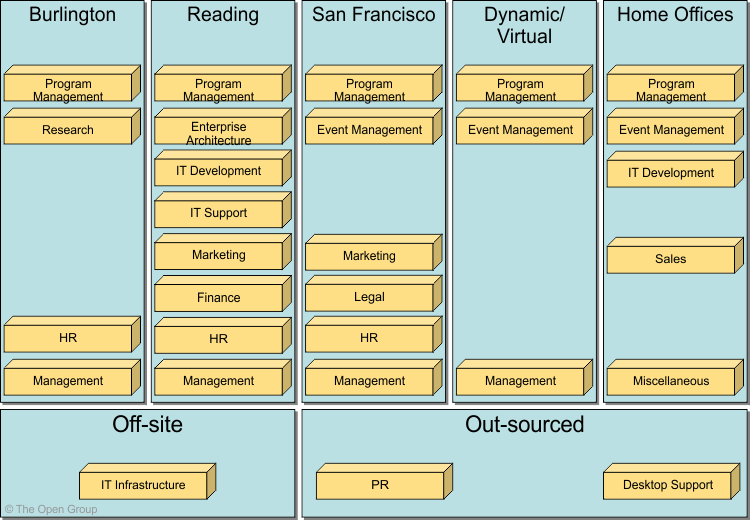Click the Research block in Burlington
750x527 pixels.
(72, 126)
